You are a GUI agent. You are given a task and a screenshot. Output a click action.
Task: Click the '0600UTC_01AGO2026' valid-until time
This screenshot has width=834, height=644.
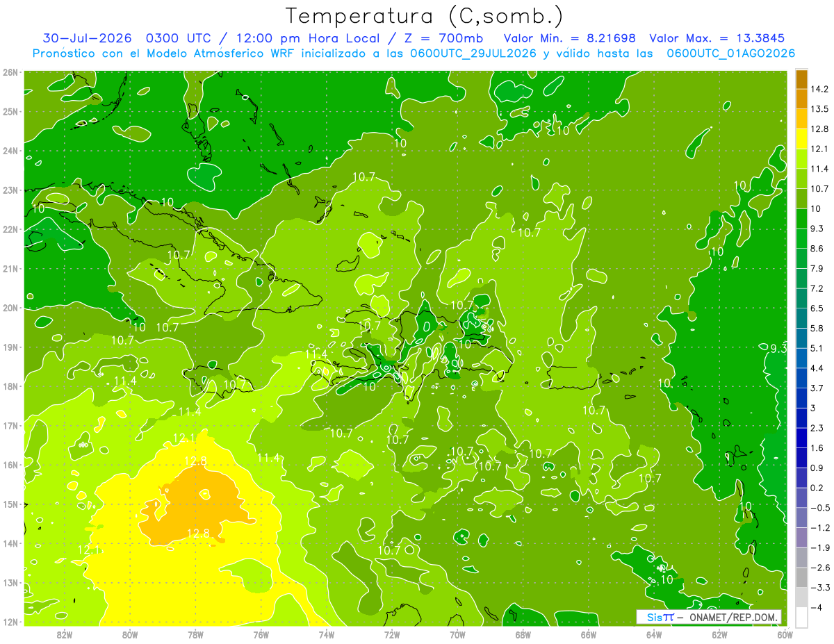(730, 53)
